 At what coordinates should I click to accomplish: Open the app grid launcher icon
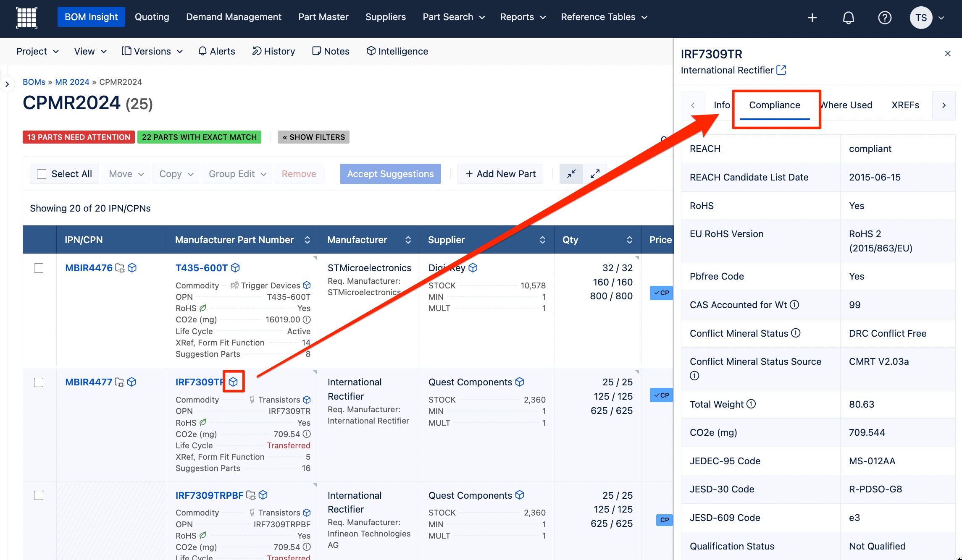point(26,17)
